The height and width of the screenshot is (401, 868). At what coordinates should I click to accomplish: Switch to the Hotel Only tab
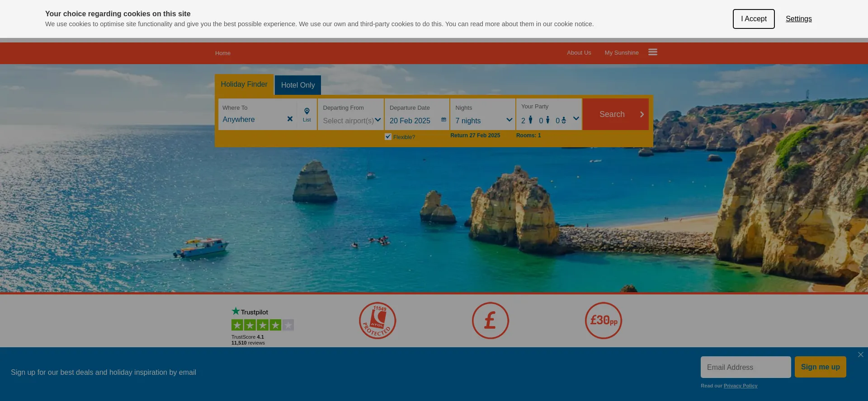click(x=298, y=85)
